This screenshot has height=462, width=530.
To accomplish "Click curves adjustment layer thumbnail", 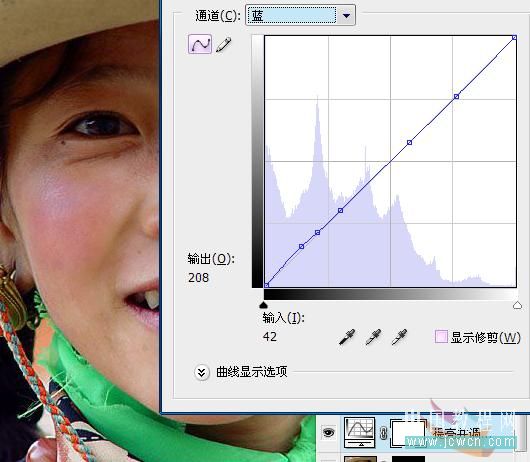I will point(360,432).
